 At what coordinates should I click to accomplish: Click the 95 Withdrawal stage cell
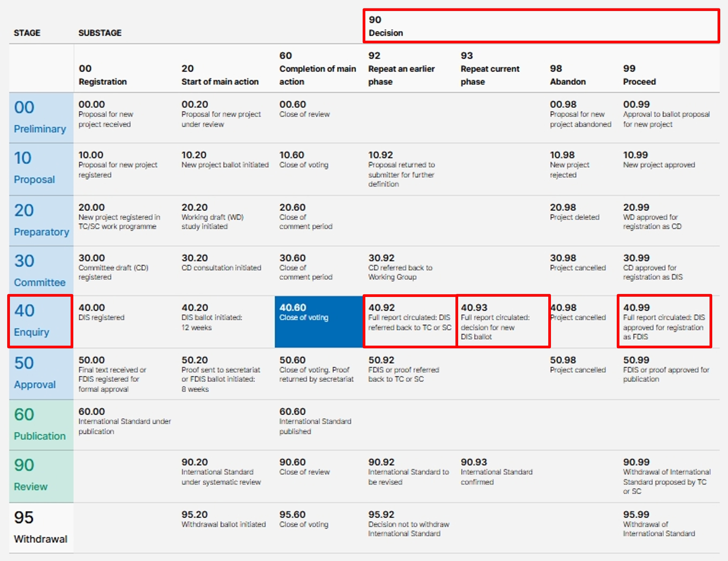[x=41, y=528]
